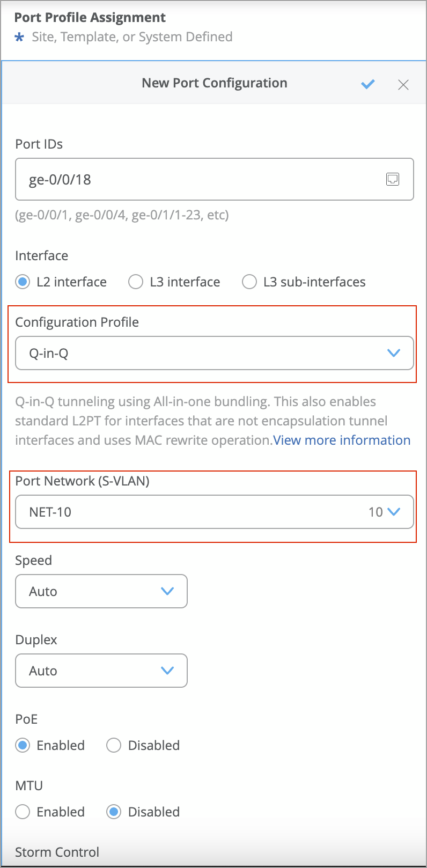The height and width of the screenshot is (868, 427).
Task: Follow the View more information link
Action: click(x=342, y=440)
